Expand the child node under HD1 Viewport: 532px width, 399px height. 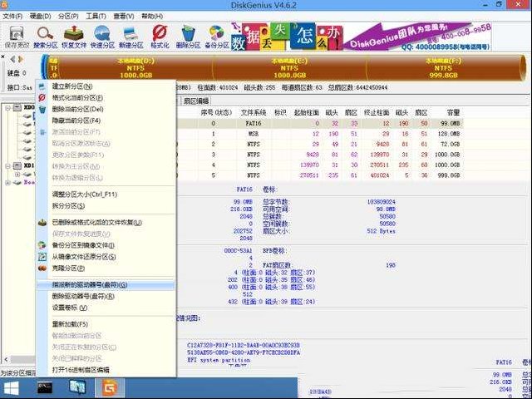pyautogui.click(x=17, y=174)
